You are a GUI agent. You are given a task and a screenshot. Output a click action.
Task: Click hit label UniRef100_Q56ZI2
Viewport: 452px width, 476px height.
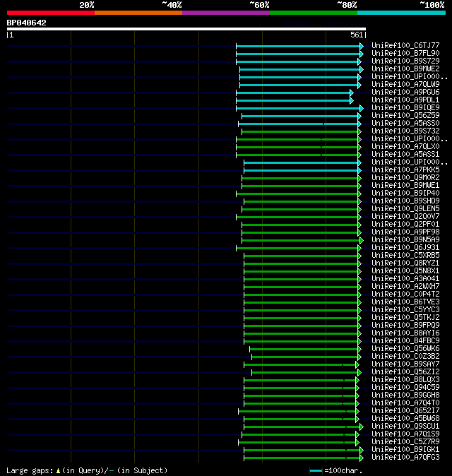point(405,372)
